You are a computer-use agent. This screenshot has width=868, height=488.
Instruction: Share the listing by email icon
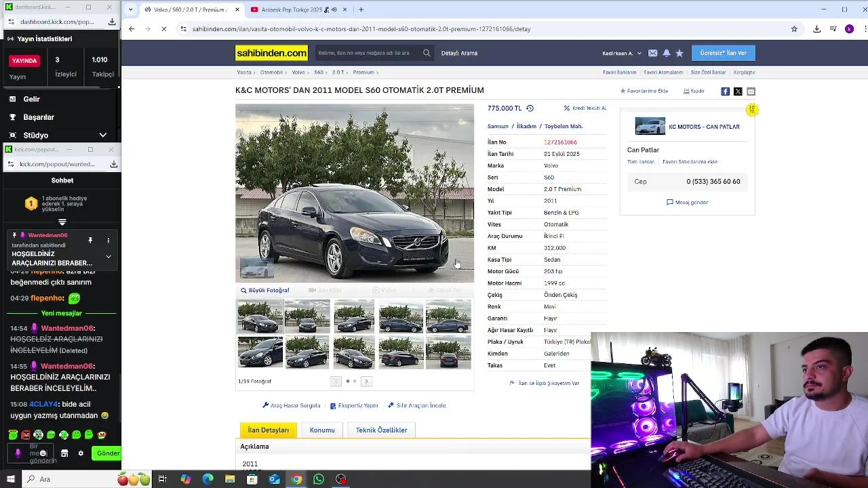751,91
